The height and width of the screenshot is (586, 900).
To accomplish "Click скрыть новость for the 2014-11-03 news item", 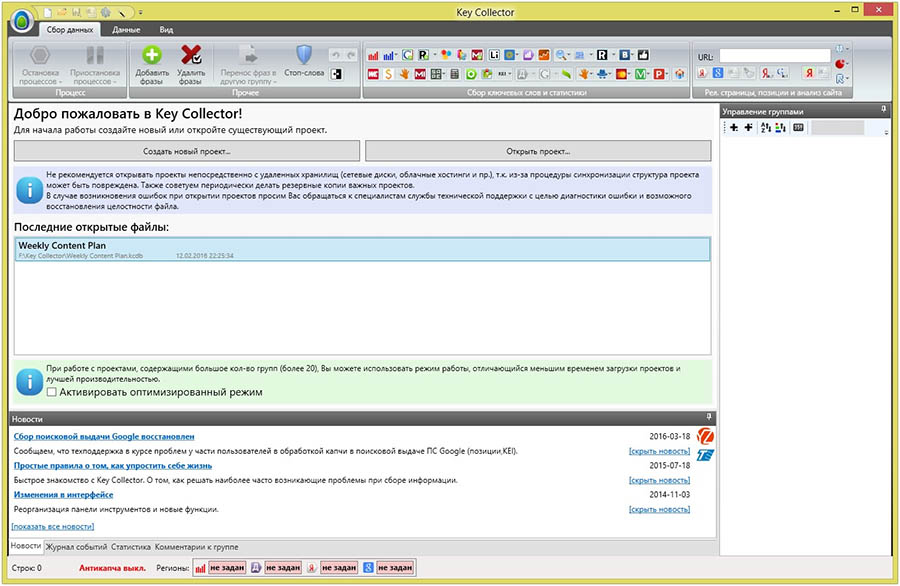I will click(660, 509).
